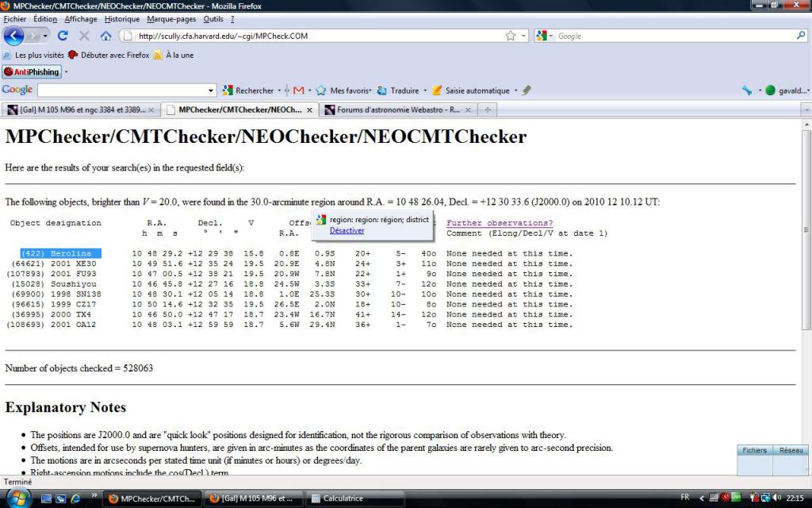
Task: Open Mes favoris in Google Toolbar
Action: coord(344,90)
